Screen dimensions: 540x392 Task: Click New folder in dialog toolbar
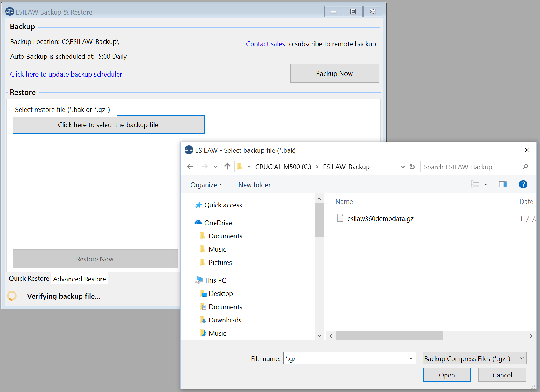pyautogui.click(x=254, y=185)
